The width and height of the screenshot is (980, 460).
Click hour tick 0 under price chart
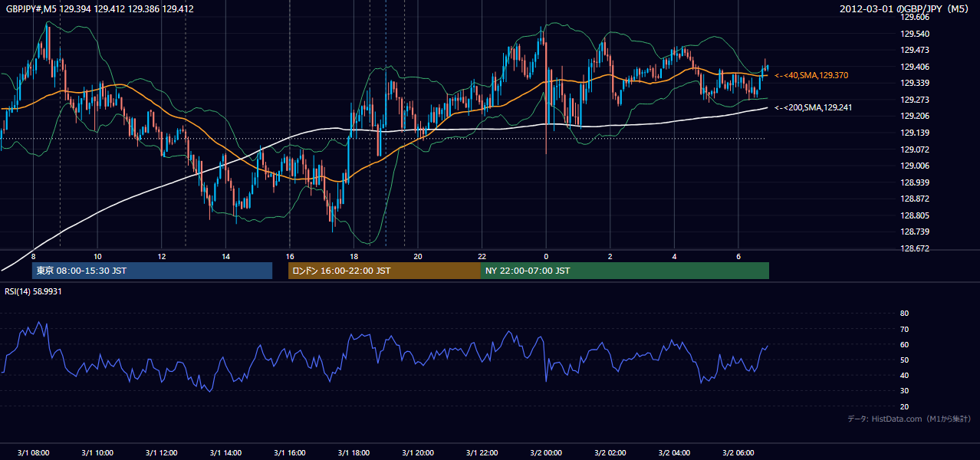tap(546, 256)
